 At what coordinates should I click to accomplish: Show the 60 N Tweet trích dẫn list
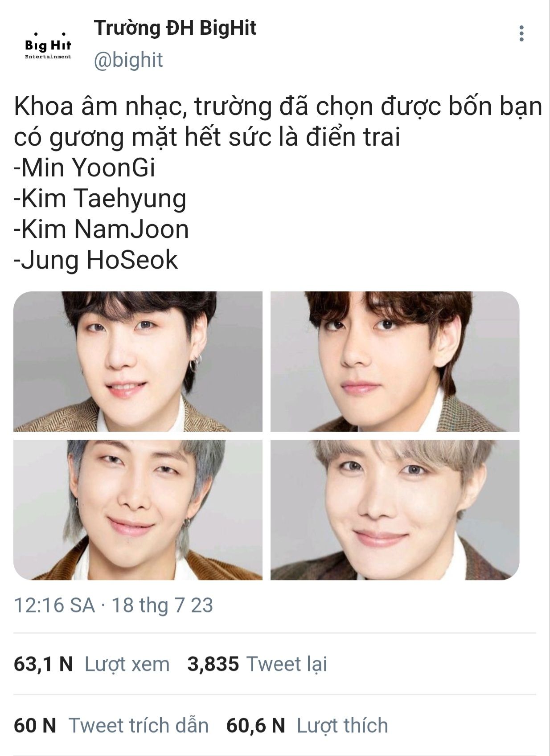111,725
